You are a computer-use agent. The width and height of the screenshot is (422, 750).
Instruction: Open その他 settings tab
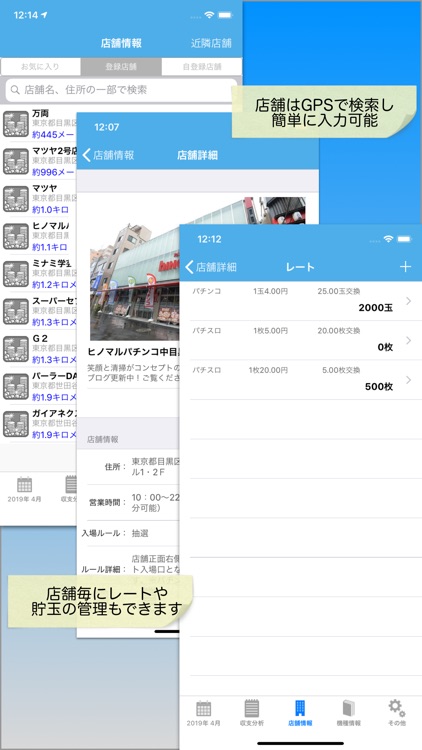click(x=397, y=713)
